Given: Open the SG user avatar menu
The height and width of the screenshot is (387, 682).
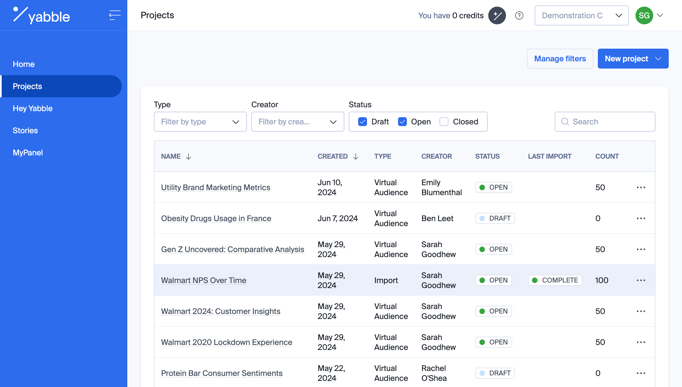Looking at the screenshot, I should (644, 16).
